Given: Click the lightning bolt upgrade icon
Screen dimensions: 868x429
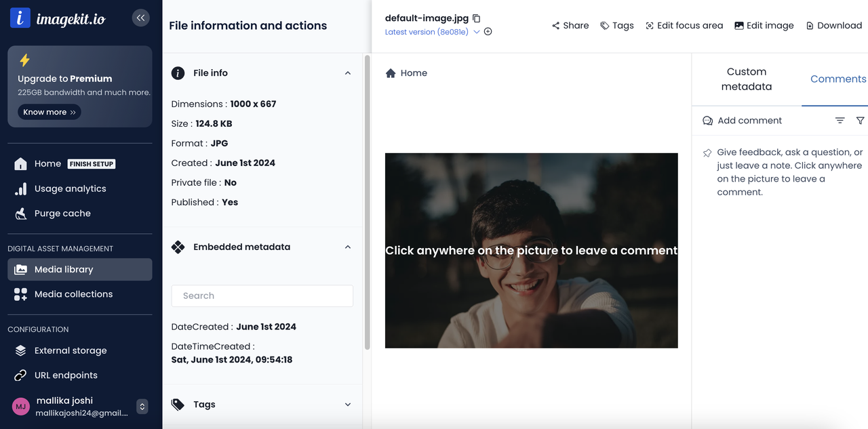Looking at the screenshot, I should click(x=24, y=60).
